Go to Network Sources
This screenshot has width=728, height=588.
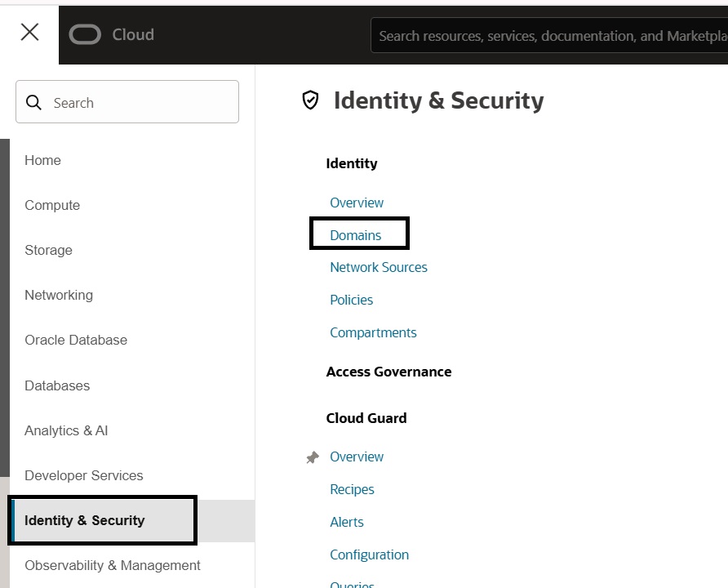tap(379, 267)
